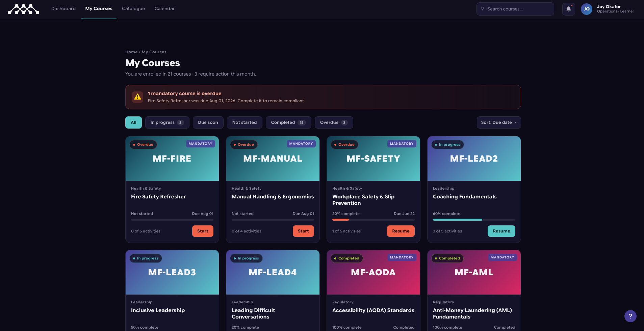Filter by Completed courses
Viewport: 644px width, 331px height.
288,122
